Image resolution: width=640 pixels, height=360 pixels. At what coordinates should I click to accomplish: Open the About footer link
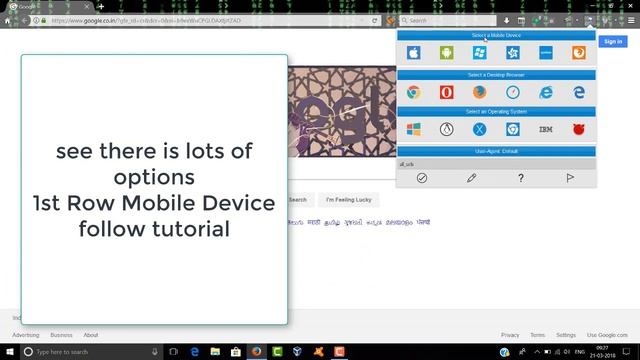(x=91, y=335)
